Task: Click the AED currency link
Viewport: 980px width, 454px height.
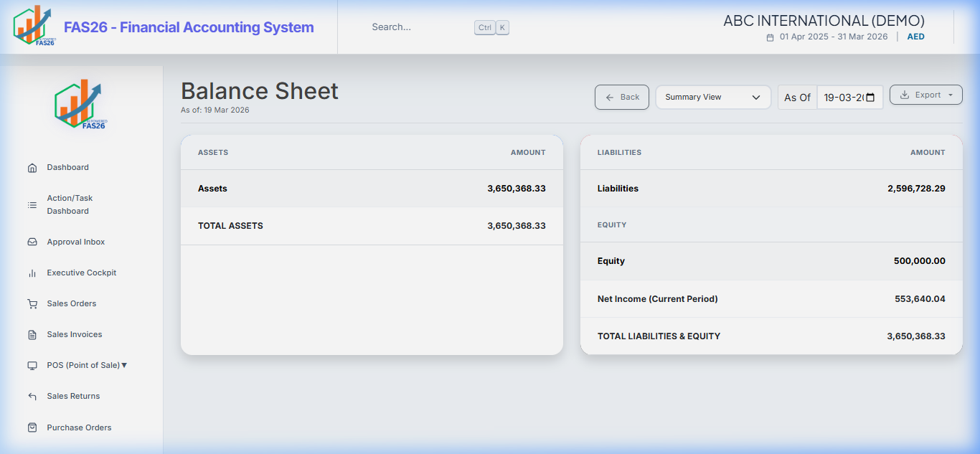Action: pos(915,37)
